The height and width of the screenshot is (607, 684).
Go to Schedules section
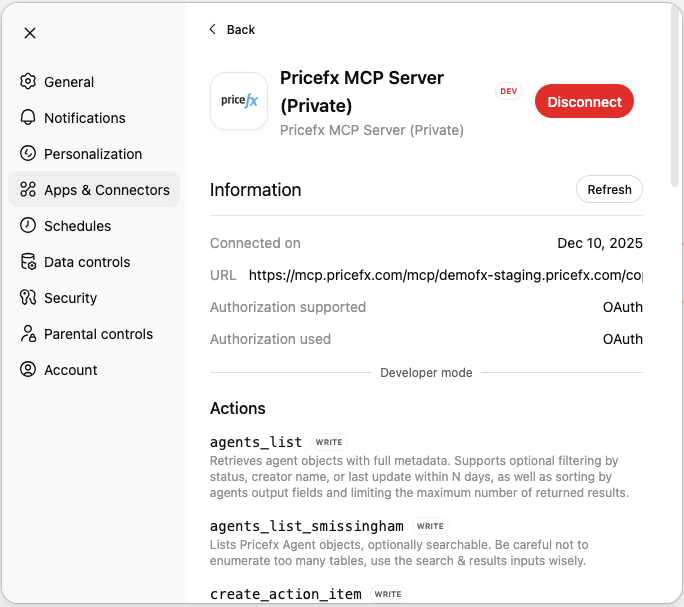94,226
